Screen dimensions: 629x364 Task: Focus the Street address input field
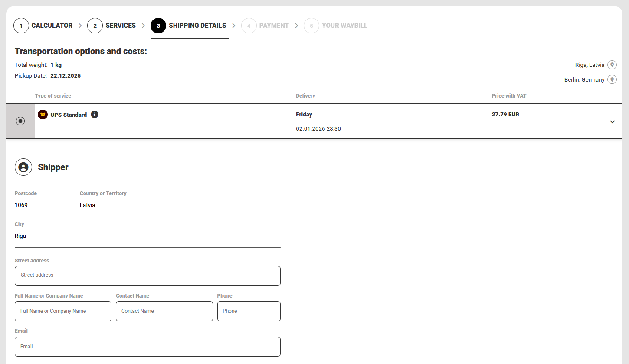coord(147,276)
